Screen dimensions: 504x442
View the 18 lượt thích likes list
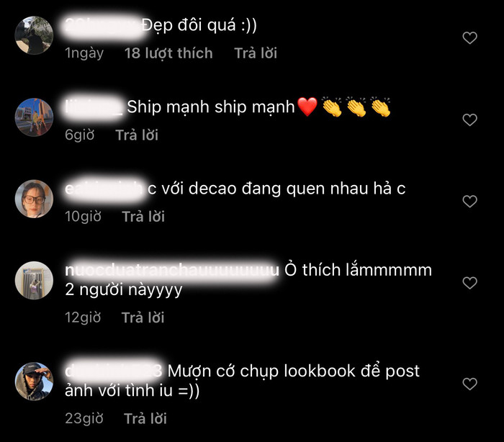click(x=168, y=53)
